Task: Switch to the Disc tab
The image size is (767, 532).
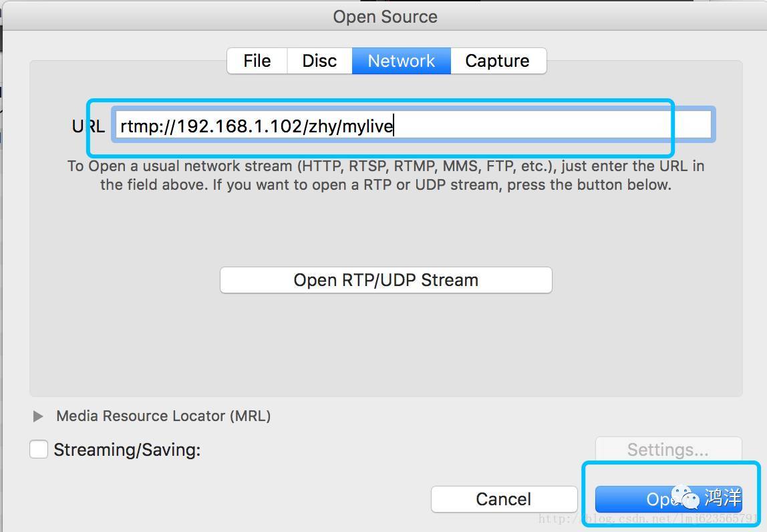Action: click(x=319, y=61)
